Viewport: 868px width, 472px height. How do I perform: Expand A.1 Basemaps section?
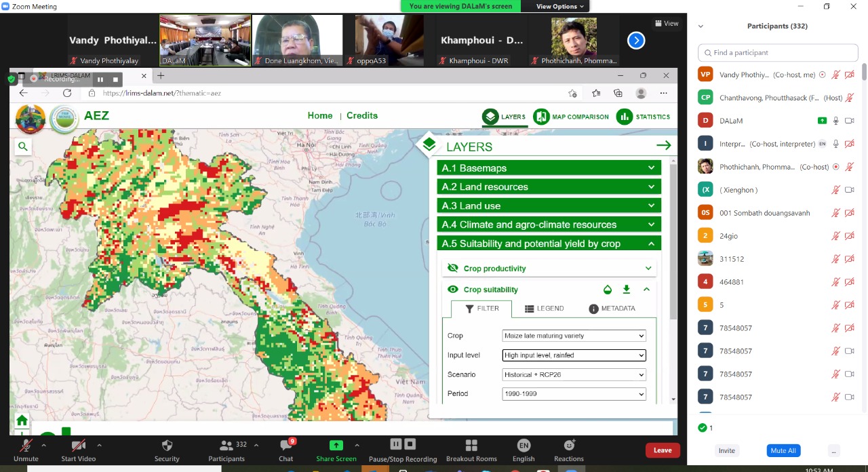click(549, 168)
